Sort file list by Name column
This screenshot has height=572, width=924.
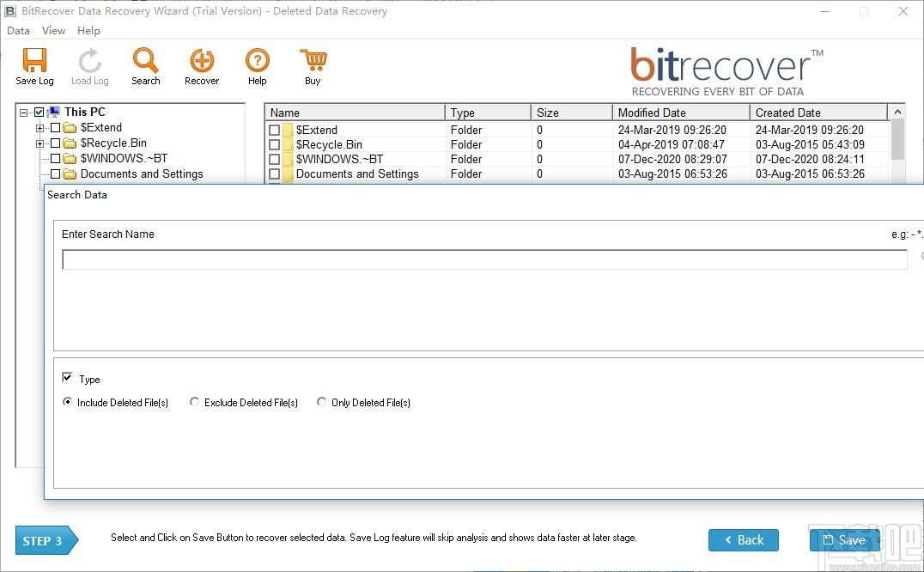tap(355, 113)
